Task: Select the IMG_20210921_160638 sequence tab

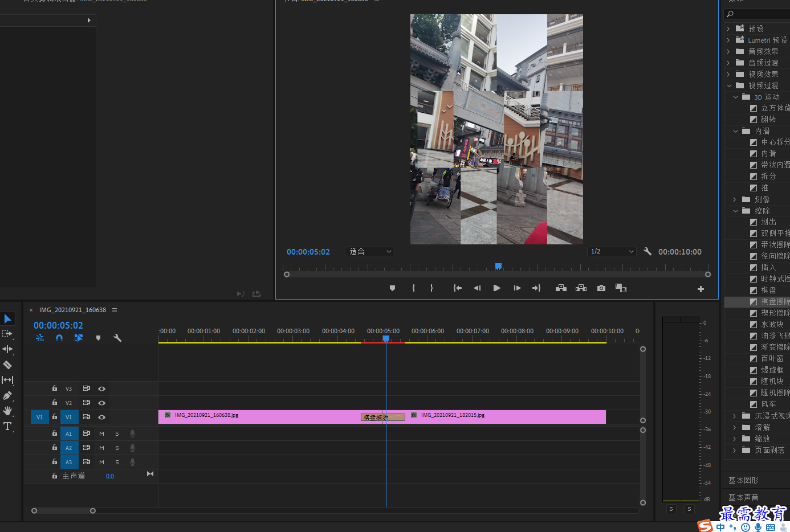Action: click(72, 310)
